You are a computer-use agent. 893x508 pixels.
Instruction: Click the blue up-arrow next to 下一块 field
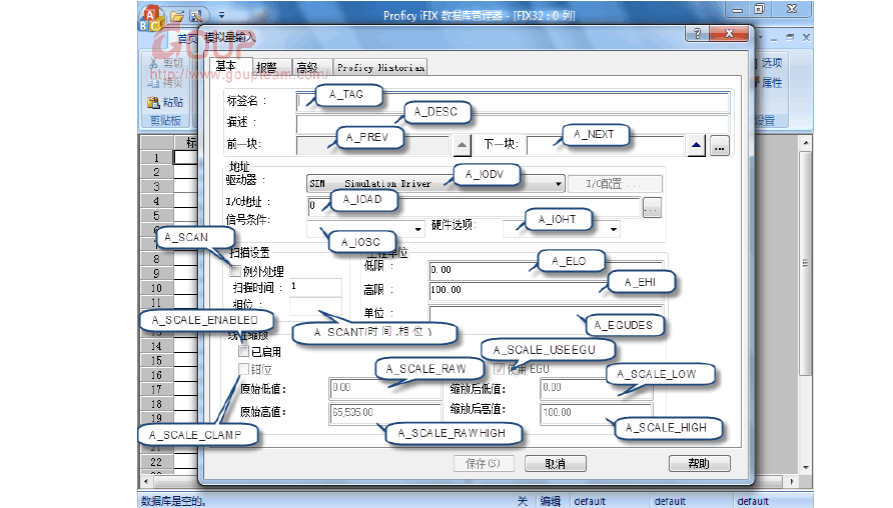697,146
